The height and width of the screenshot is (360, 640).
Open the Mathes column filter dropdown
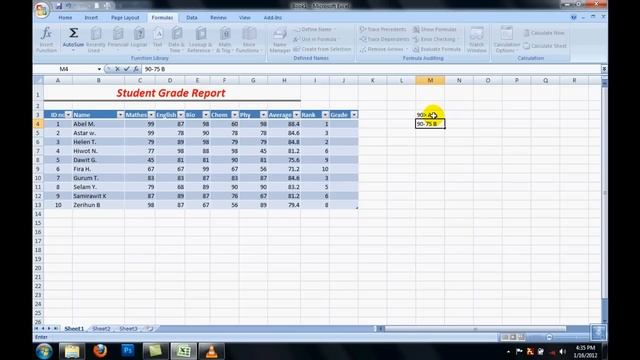(x=151, y=115)
